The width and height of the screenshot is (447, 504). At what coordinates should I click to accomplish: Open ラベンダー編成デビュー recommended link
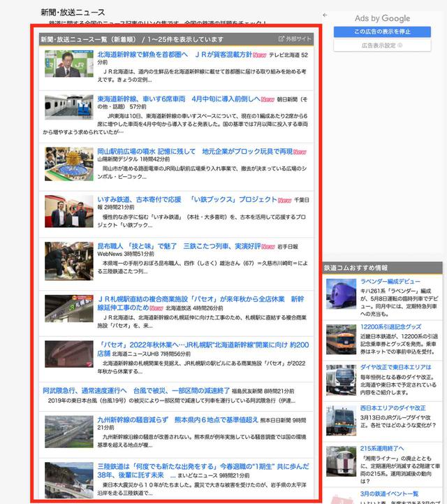pyautogui.click(x=390, y=282)
